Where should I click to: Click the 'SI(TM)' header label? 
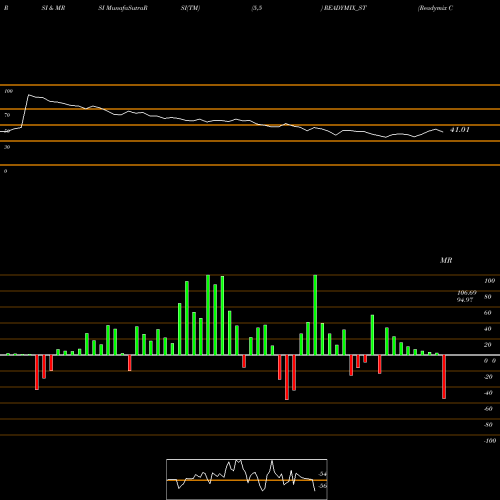click(190, 8)
